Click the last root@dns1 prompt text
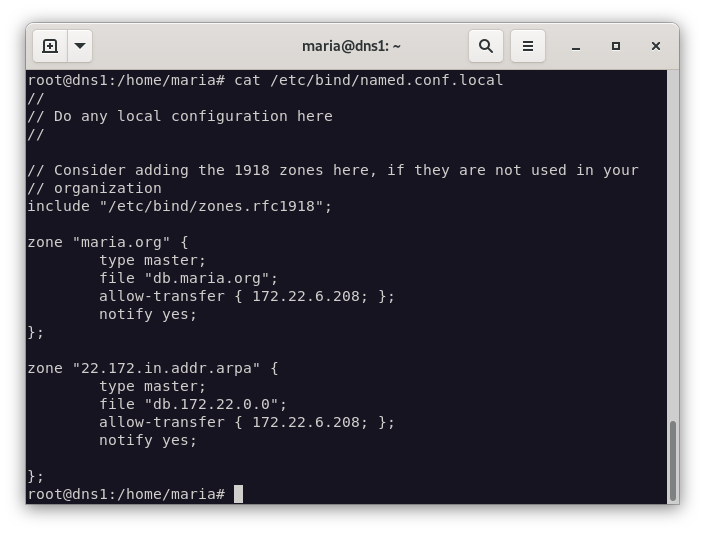The image size is (705, 533). (126, 494)
